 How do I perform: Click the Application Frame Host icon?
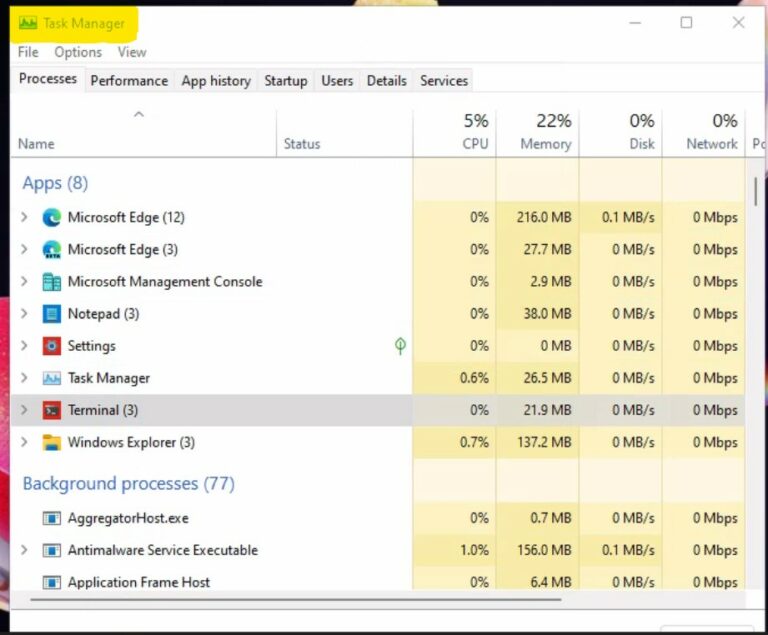pos(51,582)
